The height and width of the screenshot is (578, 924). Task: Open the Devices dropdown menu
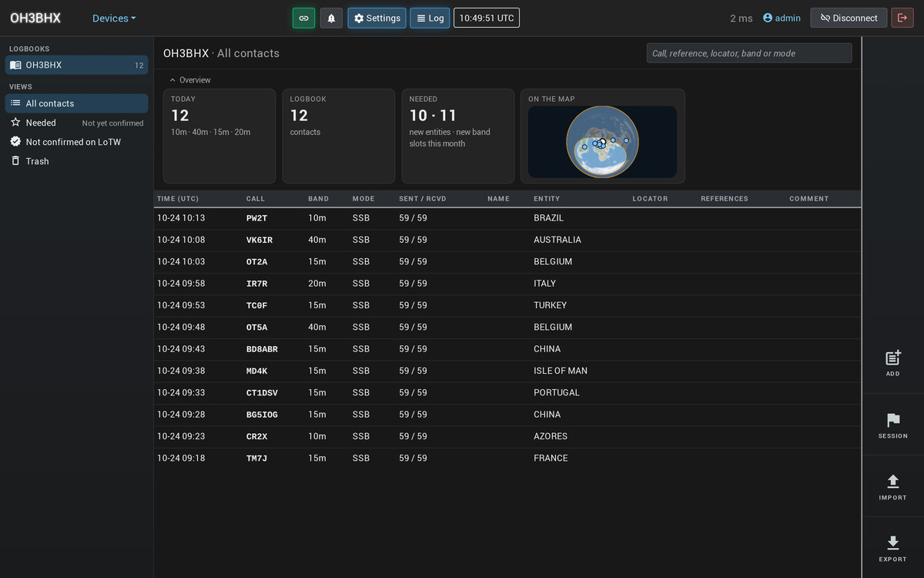[114, 18]
